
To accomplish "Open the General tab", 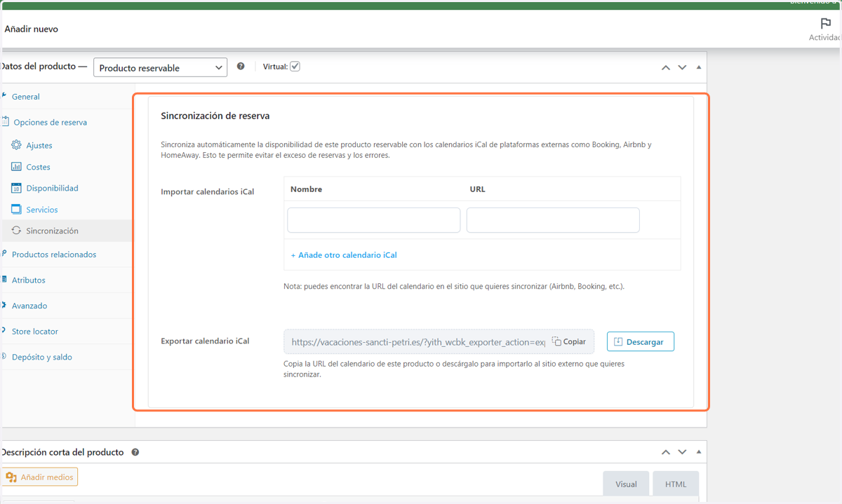I will click(25, 97).
